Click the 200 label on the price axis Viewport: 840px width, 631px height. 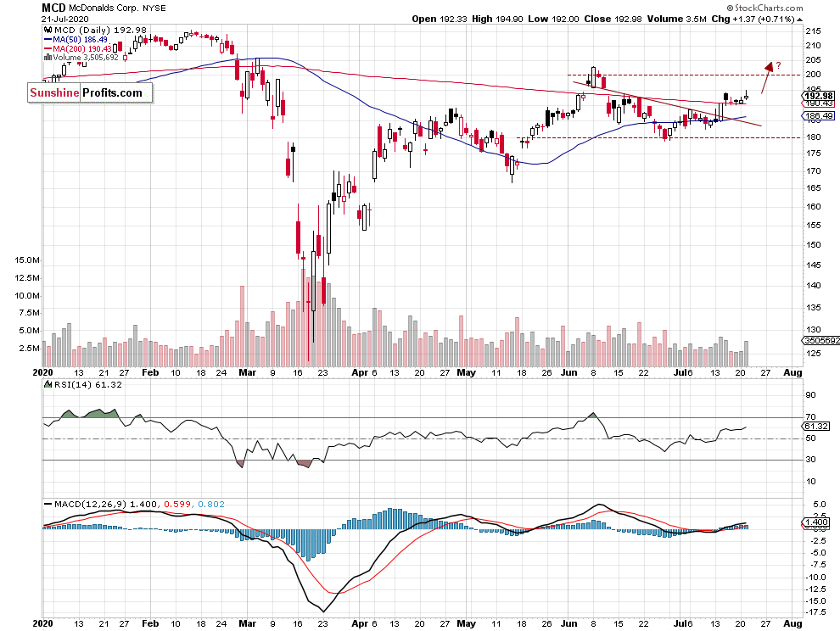tap(813, 75)
